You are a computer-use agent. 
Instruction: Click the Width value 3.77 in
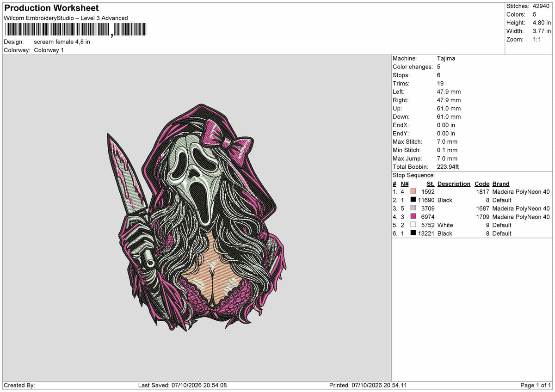tap(542, 31)
